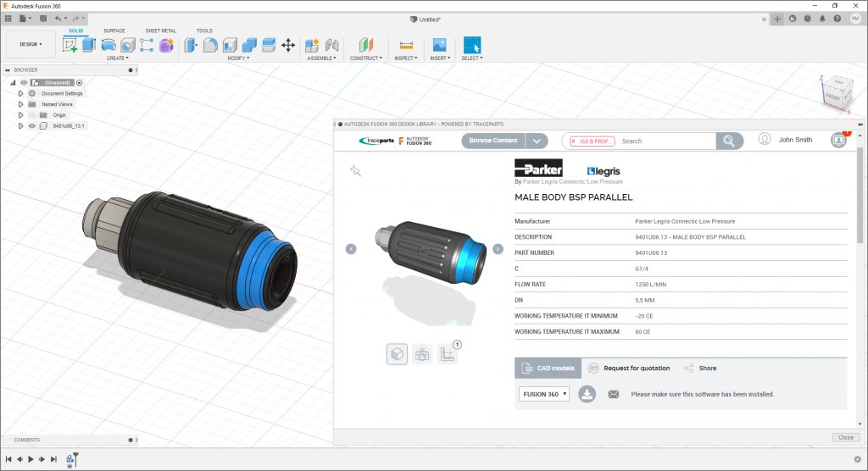868x471 pixels.
Task: Open the FUSION 360 format dropdown
Action: click(x=545, y=394)
